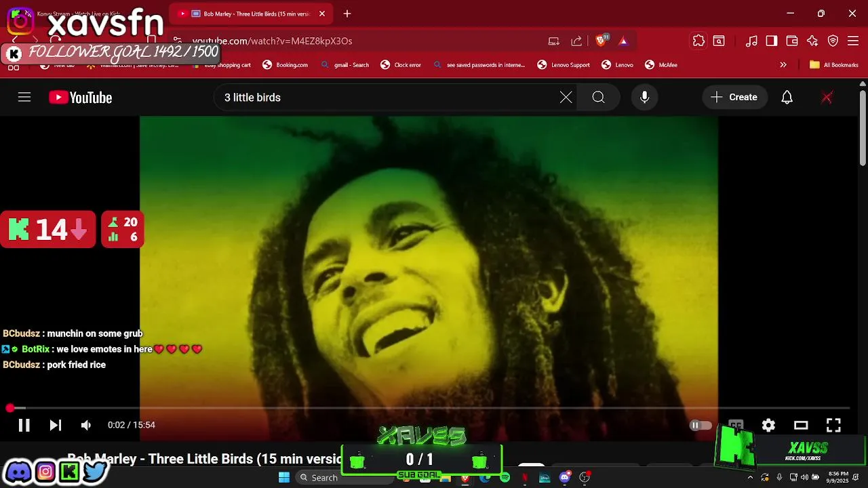Open Netflix from the taskbar
Screen dimensions: 868x488
tap(525, 478)
